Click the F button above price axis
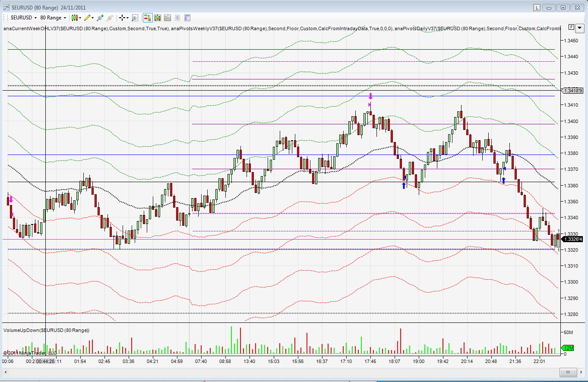The height and width of the screenshot is (382, 588). coord(571,27)
